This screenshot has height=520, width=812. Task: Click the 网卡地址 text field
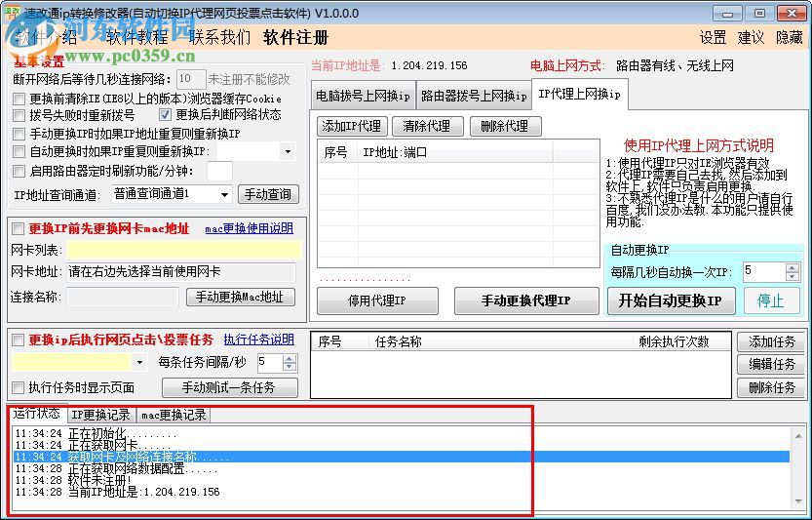pos(181,271)
